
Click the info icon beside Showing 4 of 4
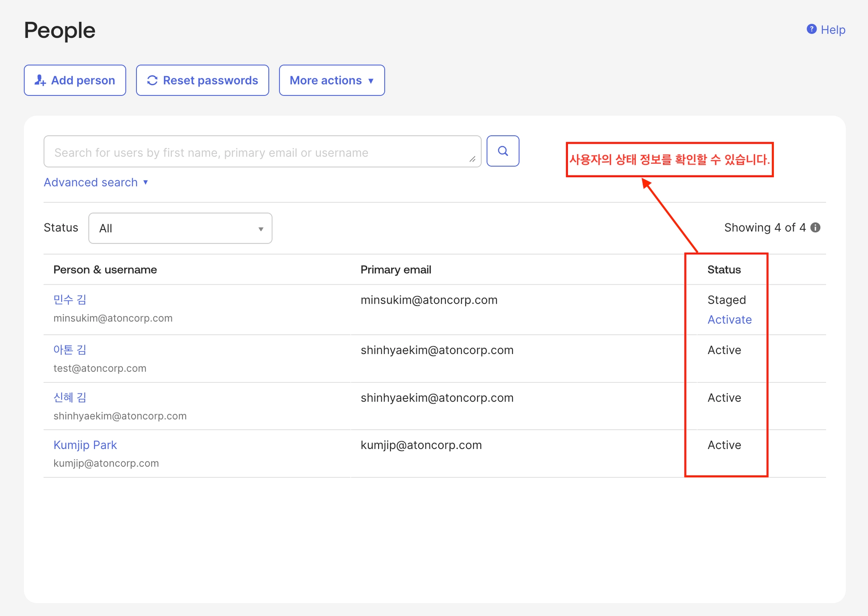click(x=815, y=228)
